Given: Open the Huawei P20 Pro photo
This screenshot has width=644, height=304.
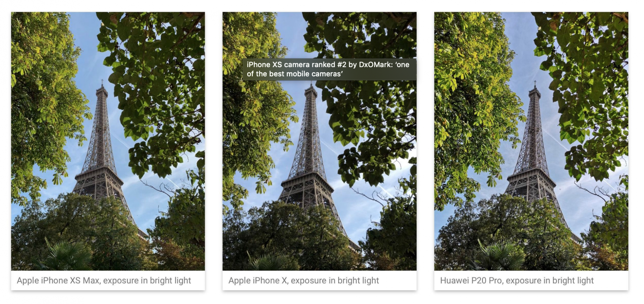Looking at the screenshot, I should (531, 141).
